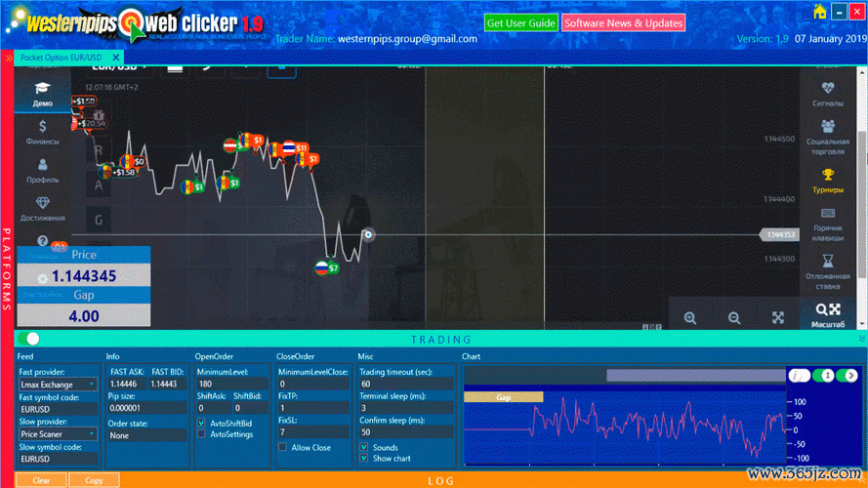
Task: Click the Pip size field
Action: (146, 408)
